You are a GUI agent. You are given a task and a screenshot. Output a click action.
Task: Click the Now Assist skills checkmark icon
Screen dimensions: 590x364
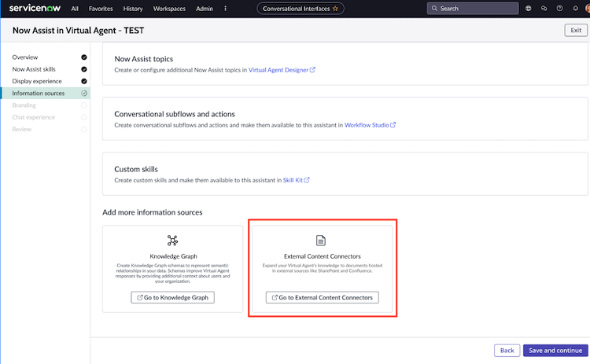pyautogui.click(x=84, y=69)
